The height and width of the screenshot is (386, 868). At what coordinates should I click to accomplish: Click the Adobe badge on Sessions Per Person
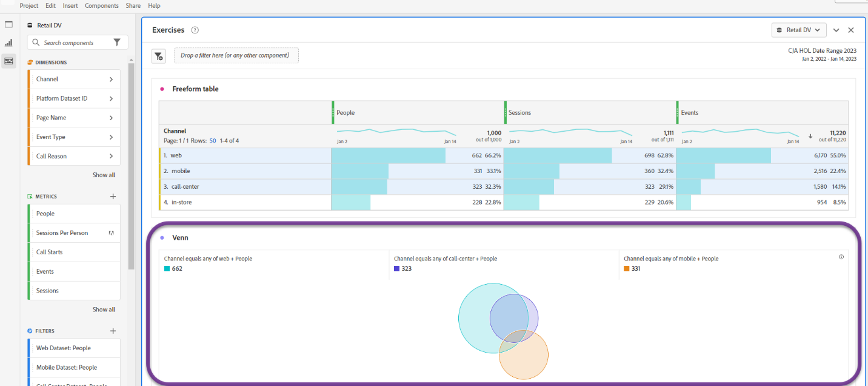tap(111, 233)
